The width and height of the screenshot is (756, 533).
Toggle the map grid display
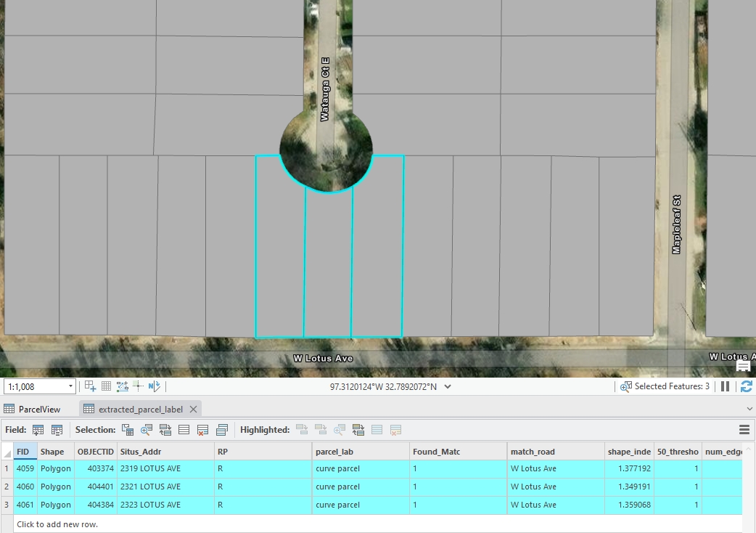click(x=106, y=386)
